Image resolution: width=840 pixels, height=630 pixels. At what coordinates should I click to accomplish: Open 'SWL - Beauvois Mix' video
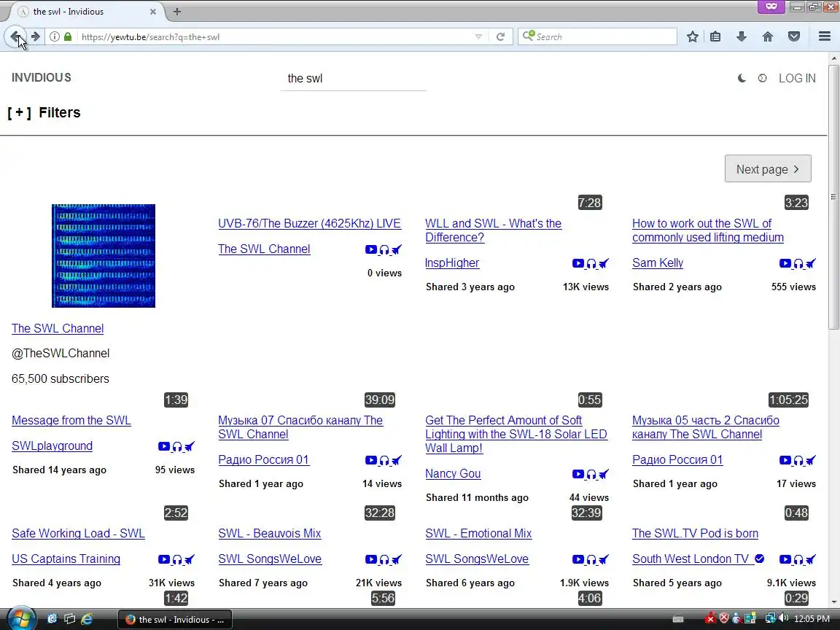pyautogui.click(x=270, y=534)
